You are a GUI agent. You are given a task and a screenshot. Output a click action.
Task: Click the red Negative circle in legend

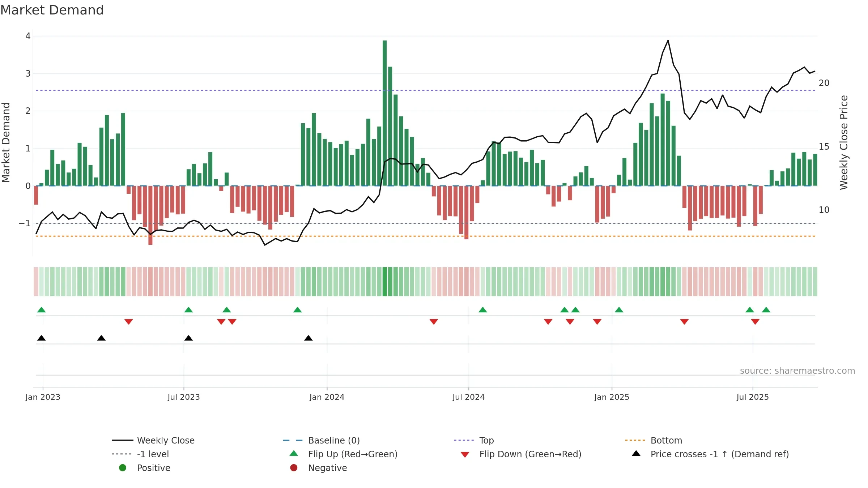294,468
